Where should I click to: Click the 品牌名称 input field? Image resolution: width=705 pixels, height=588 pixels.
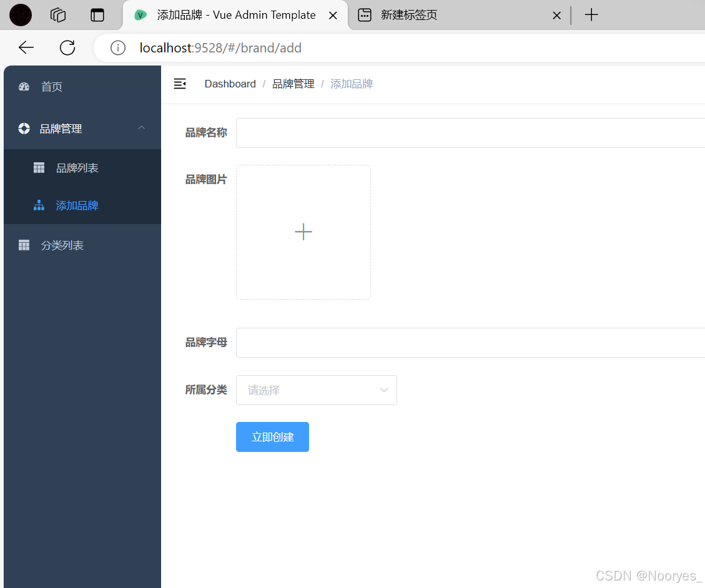pos(437,132)
